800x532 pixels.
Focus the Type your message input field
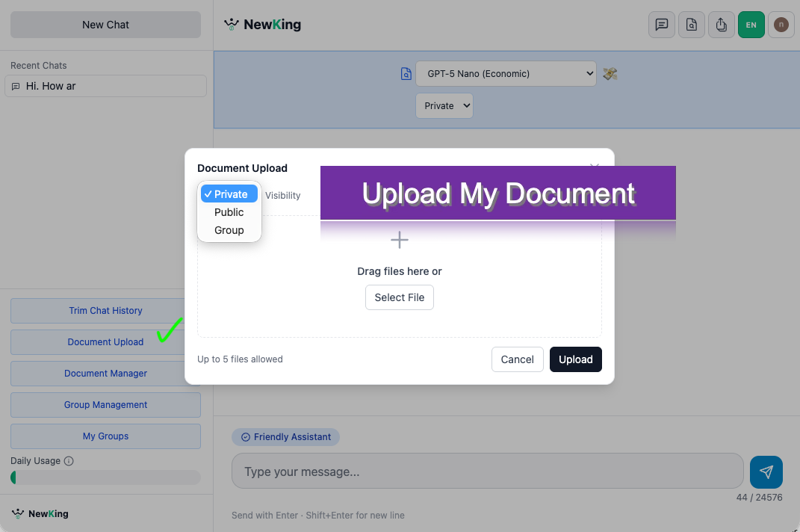(x=487, y=471)
